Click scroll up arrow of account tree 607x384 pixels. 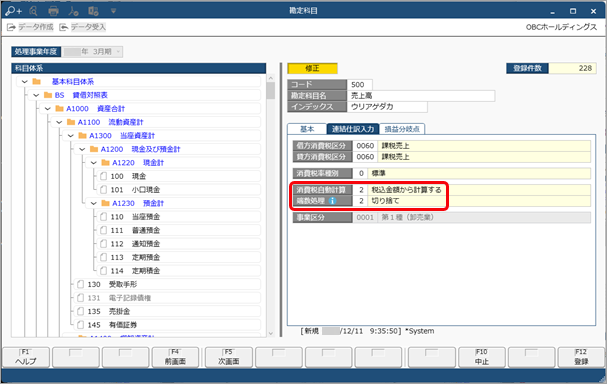tap(271, 78)
